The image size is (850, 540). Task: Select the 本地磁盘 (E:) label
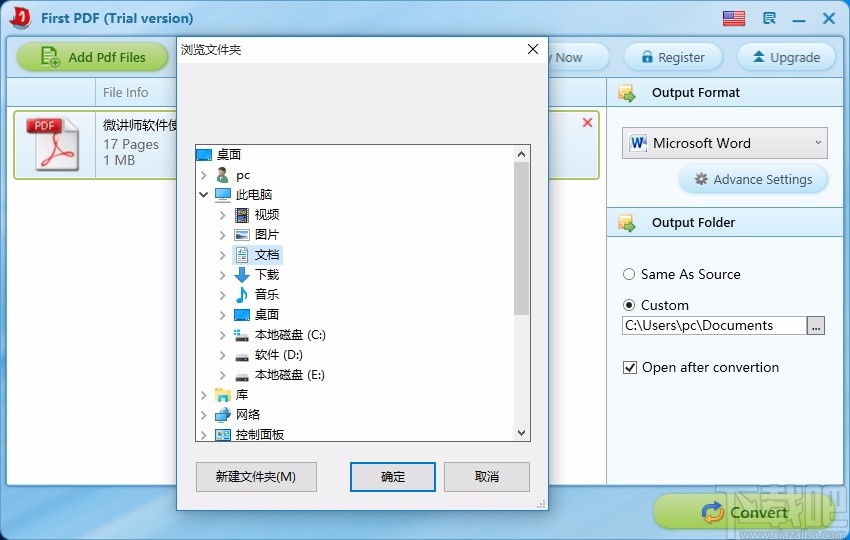pyautogui.click(x=290, y=375)
